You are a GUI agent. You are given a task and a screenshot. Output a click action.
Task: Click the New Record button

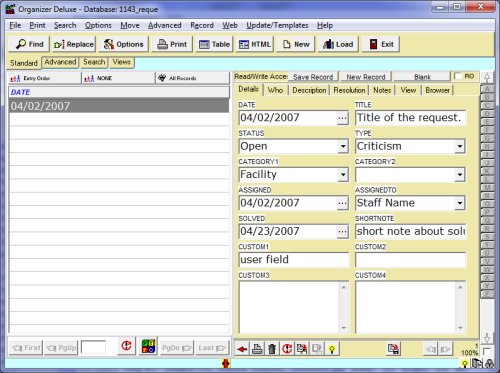pos(366,77)
